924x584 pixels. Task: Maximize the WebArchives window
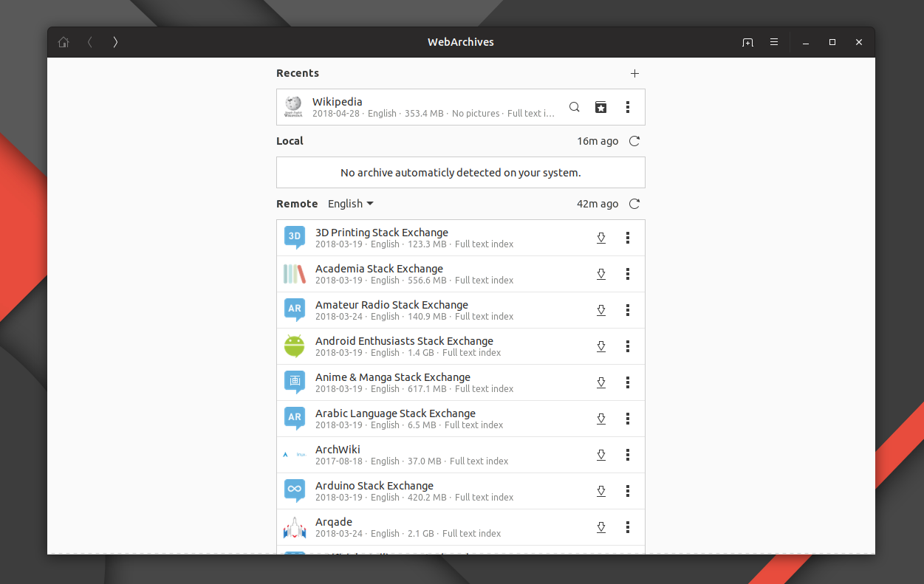click(x=832, y=42)
